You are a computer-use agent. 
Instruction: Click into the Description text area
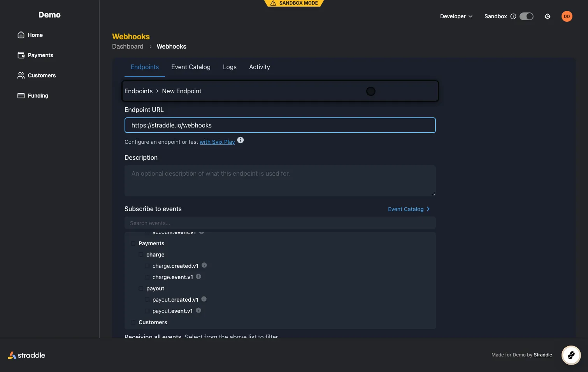click(x=280, y=181)
